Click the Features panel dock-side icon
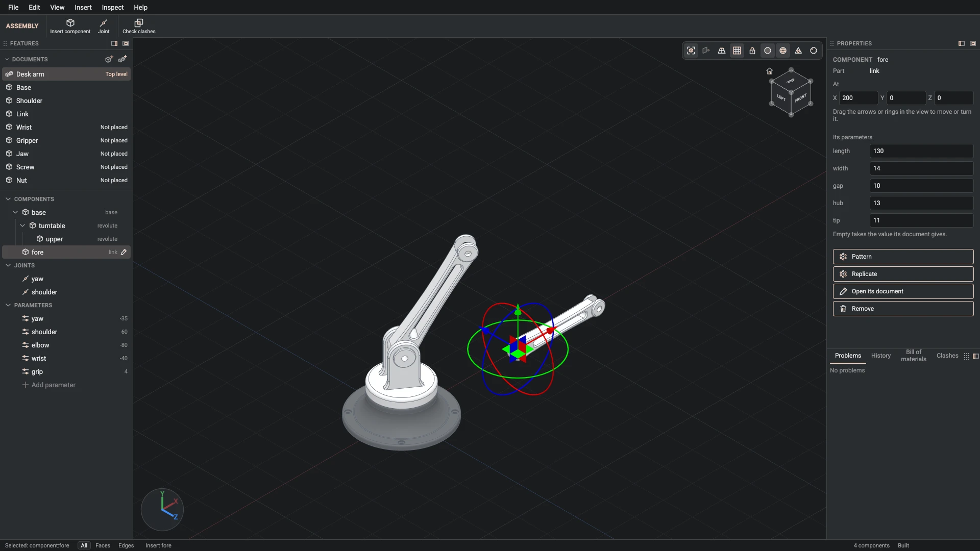Image resolution: width=980 pixels, height=551 pixels. (114, 43)
